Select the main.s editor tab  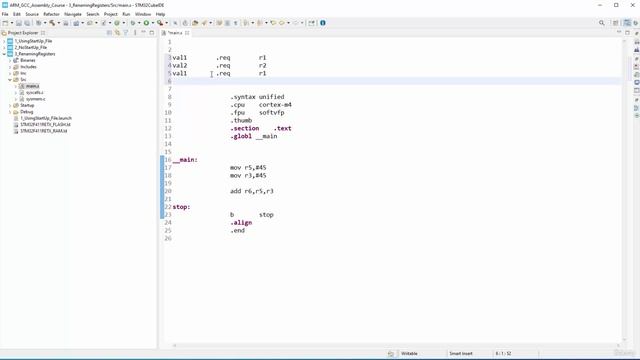click(175, 33)
